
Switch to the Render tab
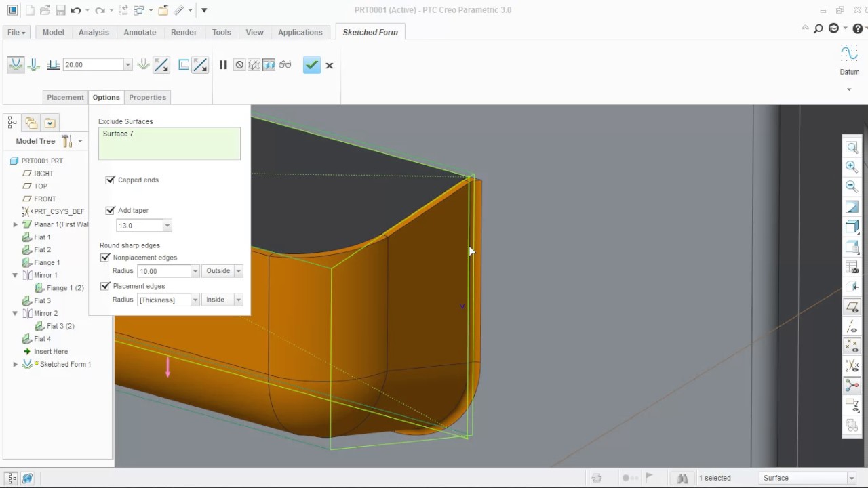point(184,33)
